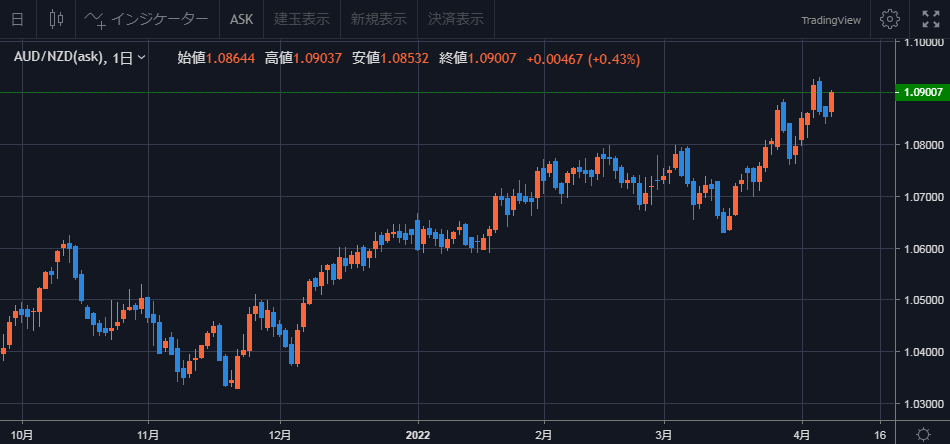Toggle 建玉表示 positions display
950x444 pixels.
[x=302, y=19]
